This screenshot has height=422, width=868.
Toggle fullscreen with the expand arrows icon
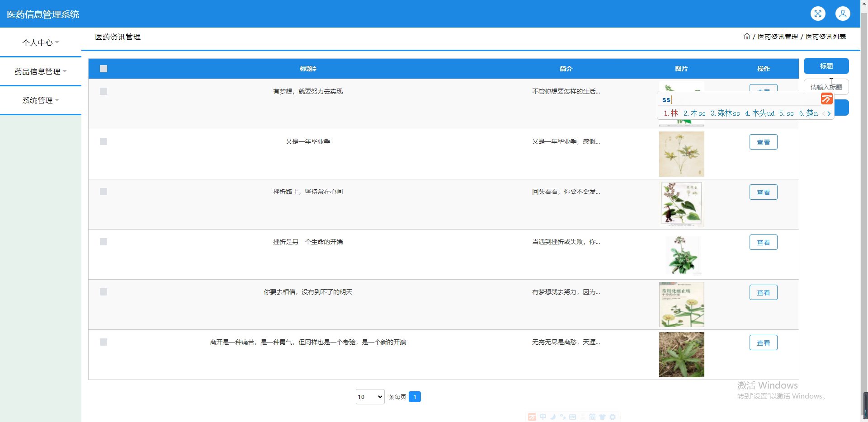pyautogui.click(x=818, y=14)
